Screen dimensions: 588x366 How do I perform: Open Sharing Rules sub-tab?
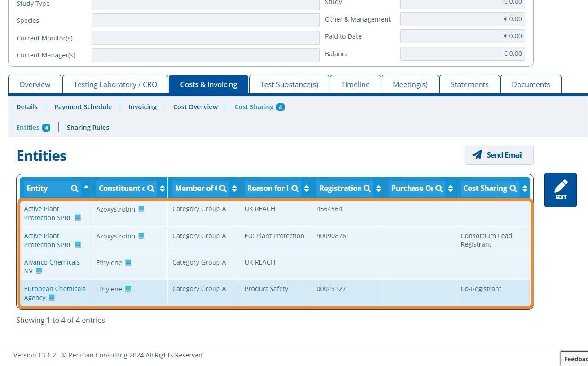pos(88,128)
